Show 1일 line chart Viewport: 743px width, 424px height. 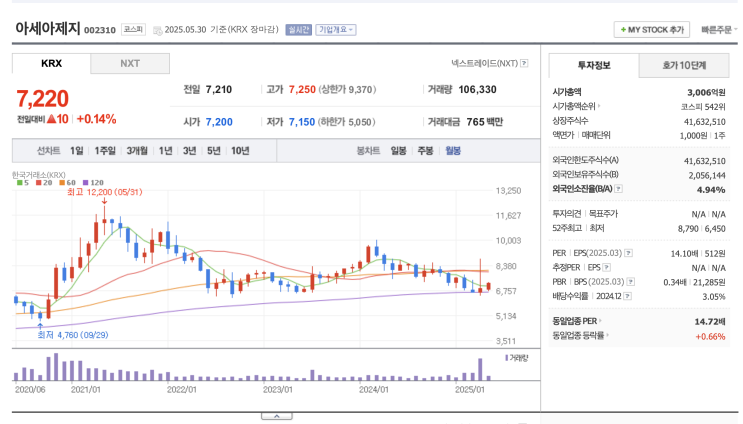[77, 151]
